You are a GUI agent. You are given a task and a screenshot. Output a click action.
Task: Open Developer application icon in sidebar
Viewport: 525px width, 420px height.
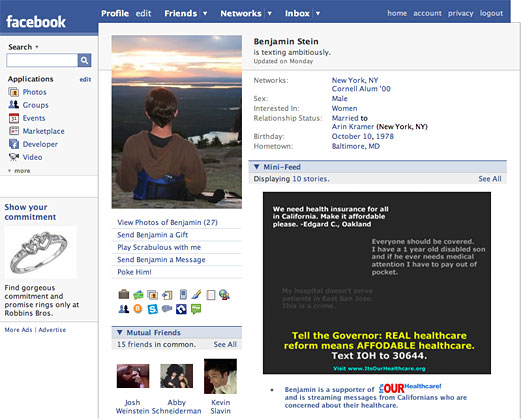pyautogui.click(x=14, y=144)
